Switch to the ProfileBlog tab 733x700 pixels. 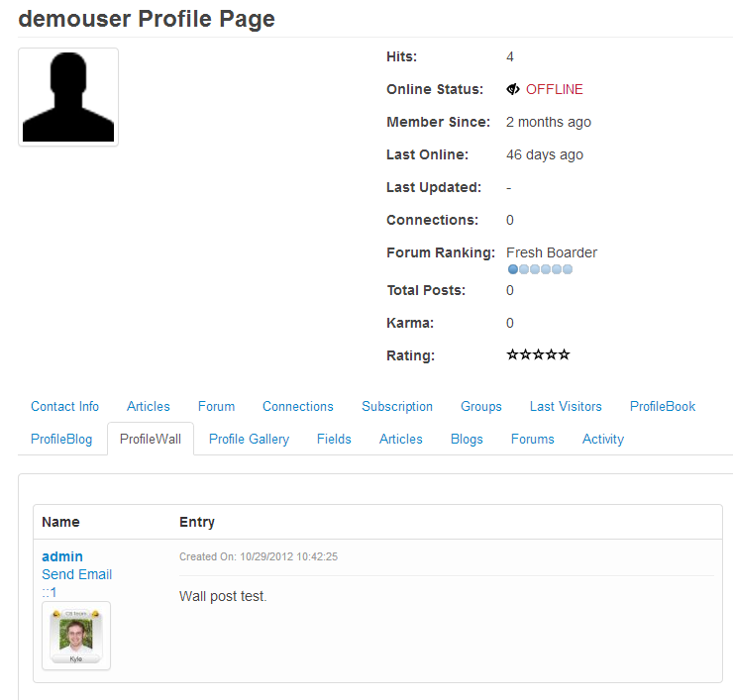click(61, 439)
